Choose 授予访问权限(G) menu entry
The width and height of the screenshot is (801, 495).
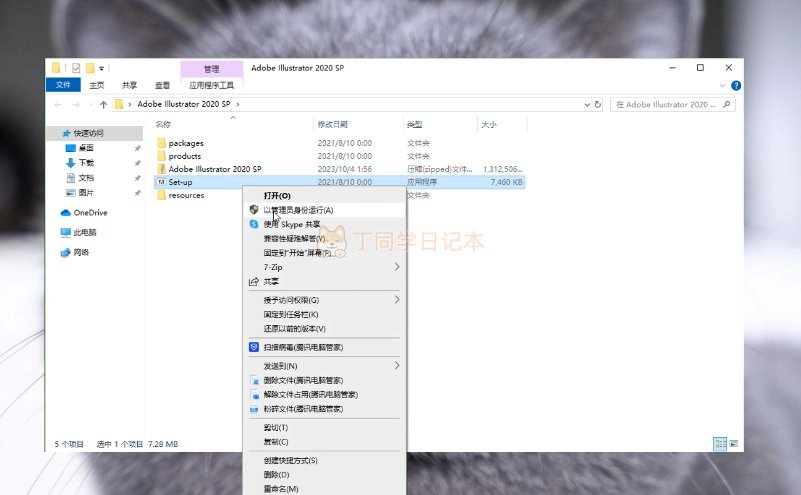click(325, 300)
